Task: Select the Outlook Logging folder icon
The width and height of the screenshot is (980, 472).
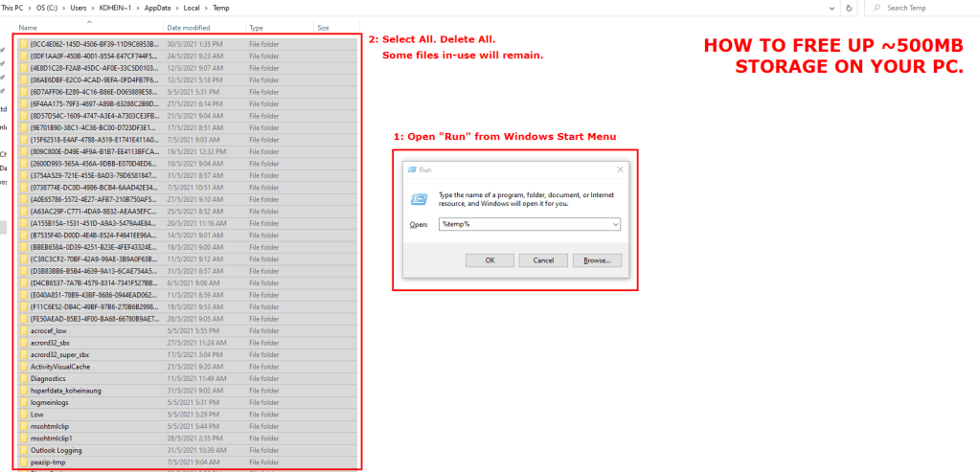Action: (24, 450)
